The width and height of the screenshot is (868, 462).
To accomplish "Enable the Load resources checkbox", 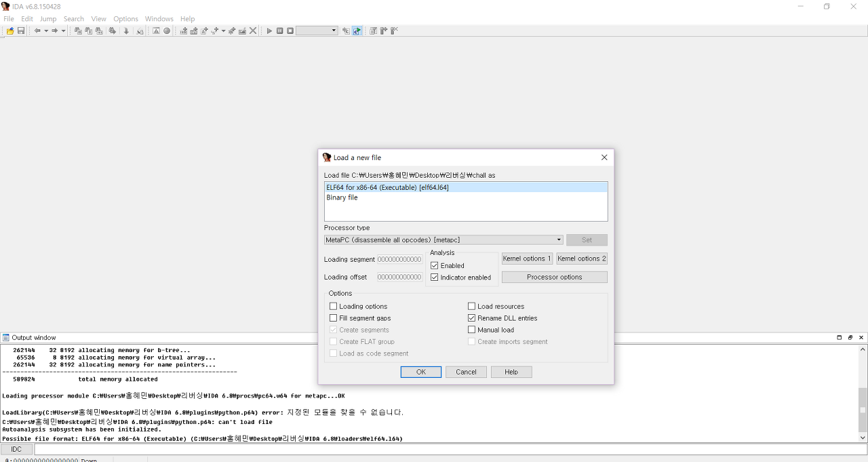I will click(471, 306).
